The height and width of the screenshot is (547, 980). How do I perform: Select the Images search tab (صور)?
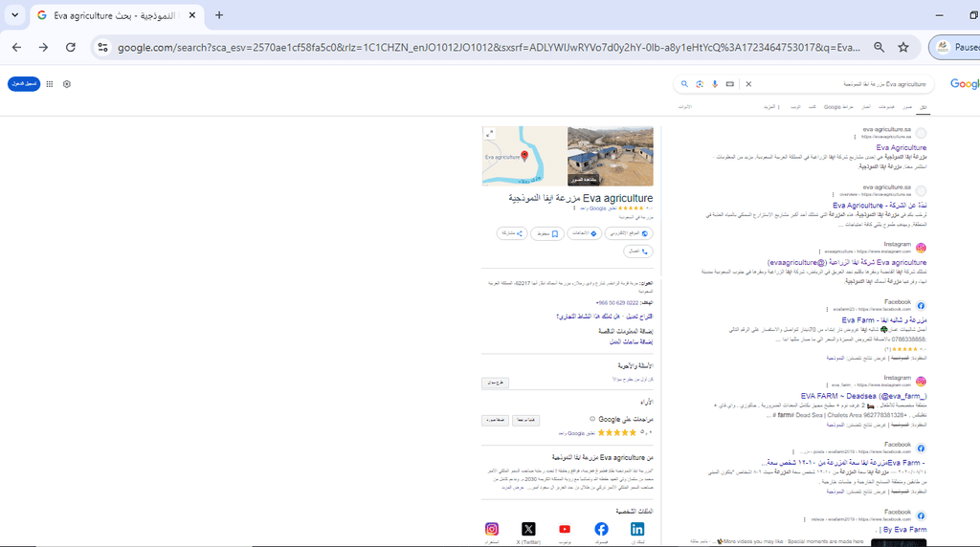coord(907,107)
